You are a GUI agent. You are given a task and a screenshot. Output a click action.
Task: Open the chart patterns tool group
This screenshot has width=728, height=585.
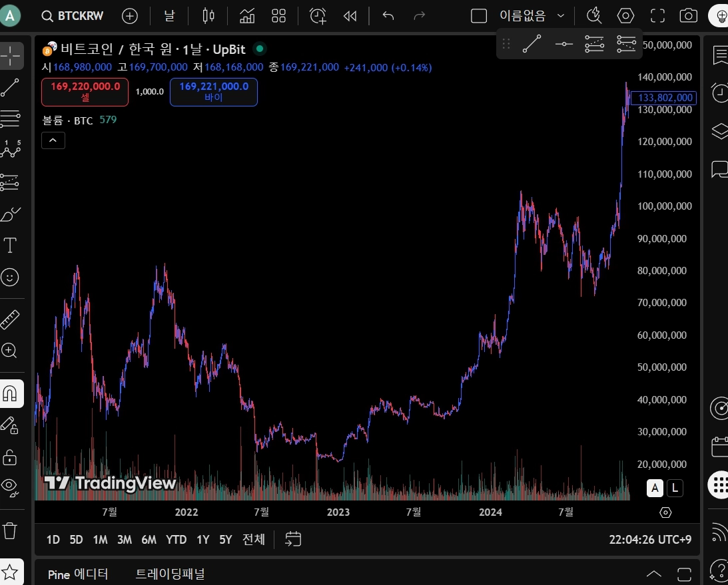point(10,149)
